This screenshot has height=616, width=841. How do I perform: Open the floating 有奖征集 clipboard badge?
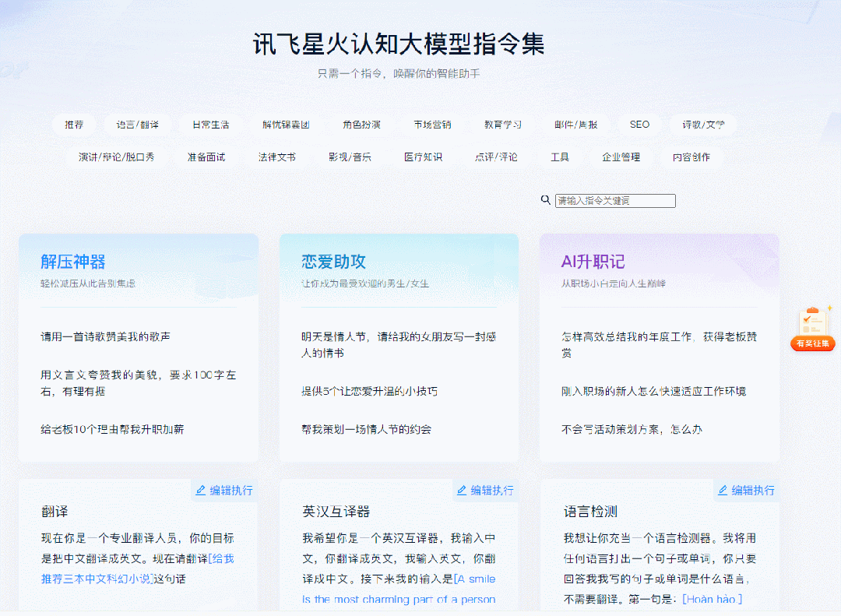pos(812,327)
